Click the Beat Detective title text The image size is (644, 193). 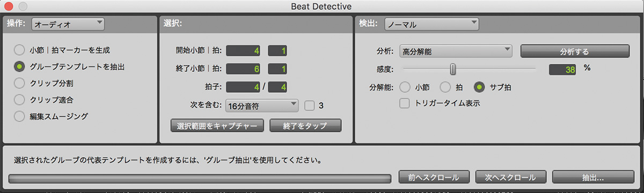pyautogui.click(x=322, y=6)
